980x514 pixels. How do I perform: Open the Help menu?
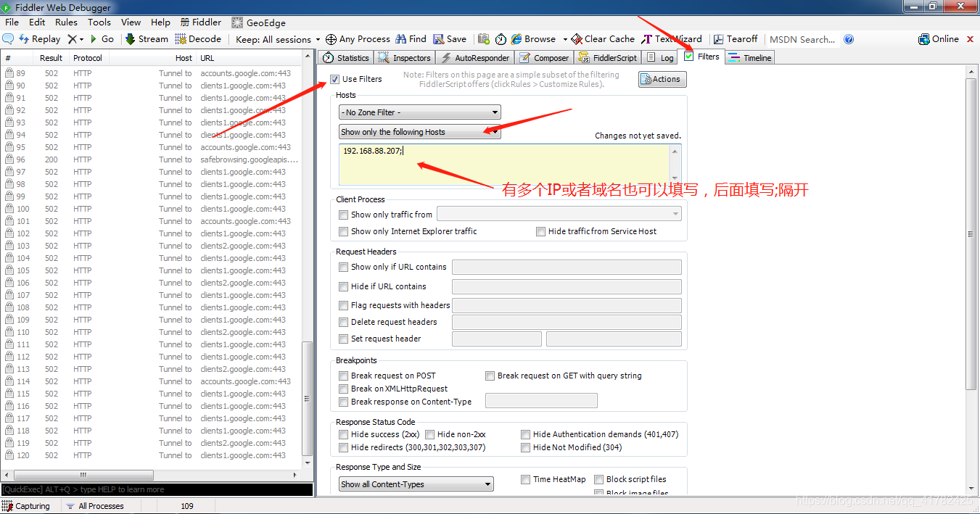coord(161,22)
